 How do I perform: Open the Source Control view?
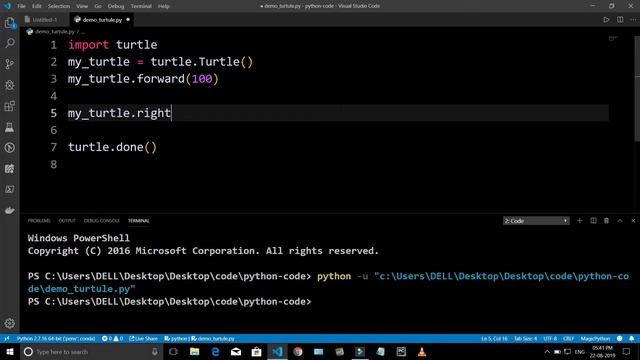[x=10, y=64]
